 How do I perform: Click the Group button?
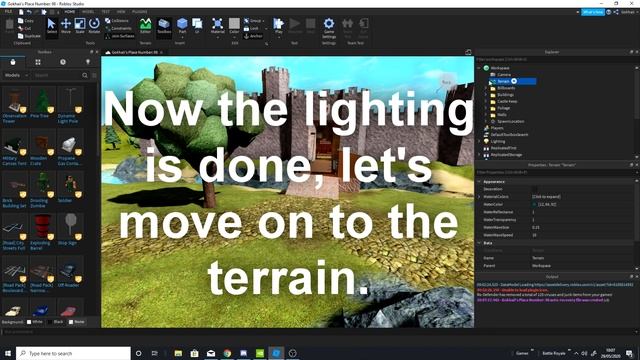click(x=254, y=20)
